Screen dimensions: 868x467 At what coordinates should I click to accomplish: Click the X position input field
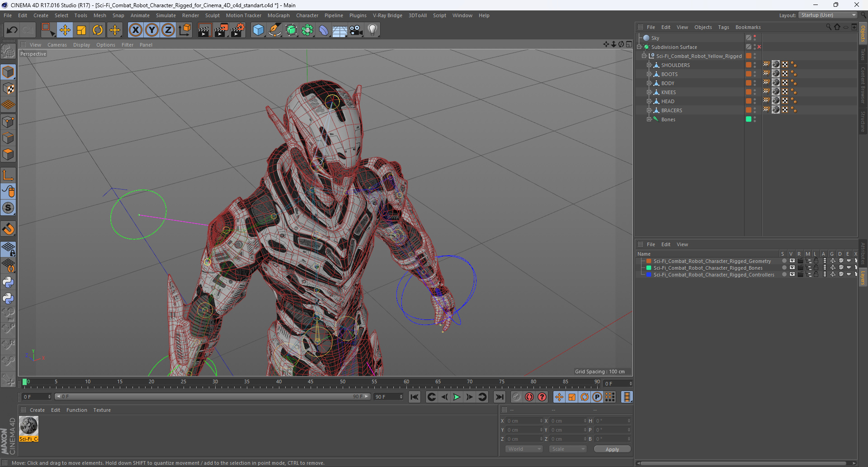coord(524,421)
